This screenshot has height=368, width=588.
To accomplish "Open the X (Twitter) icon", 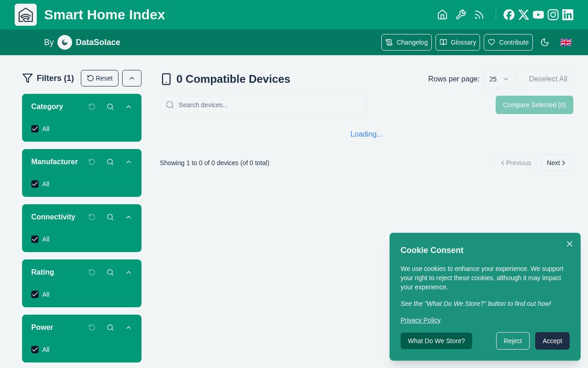I will 524,15.
